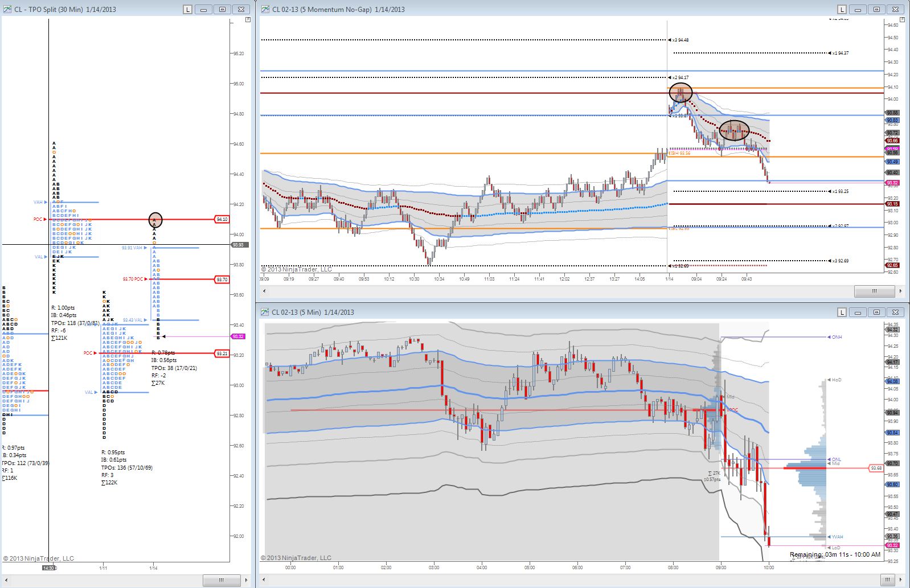
Task: Open the link 'L' button on TPO Split chart
Action: (187, 9)
